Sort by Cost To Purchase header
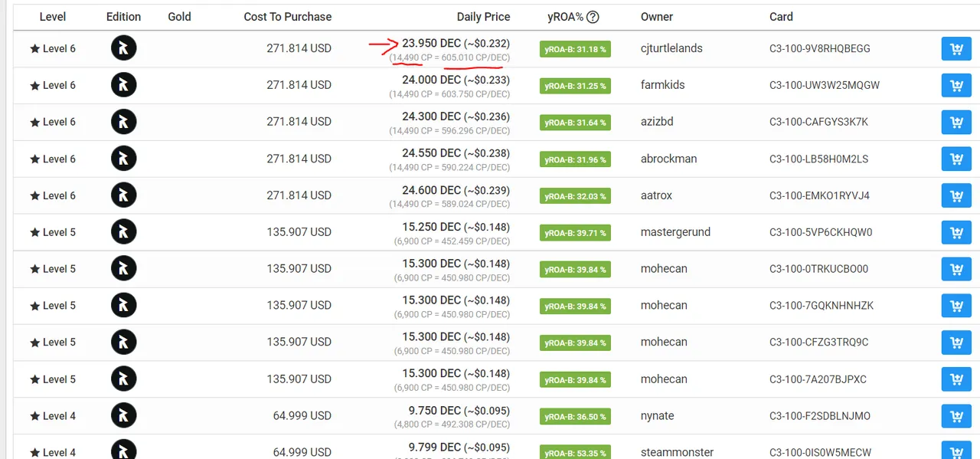This screenshot has width=980, height=459. [288, 17]
